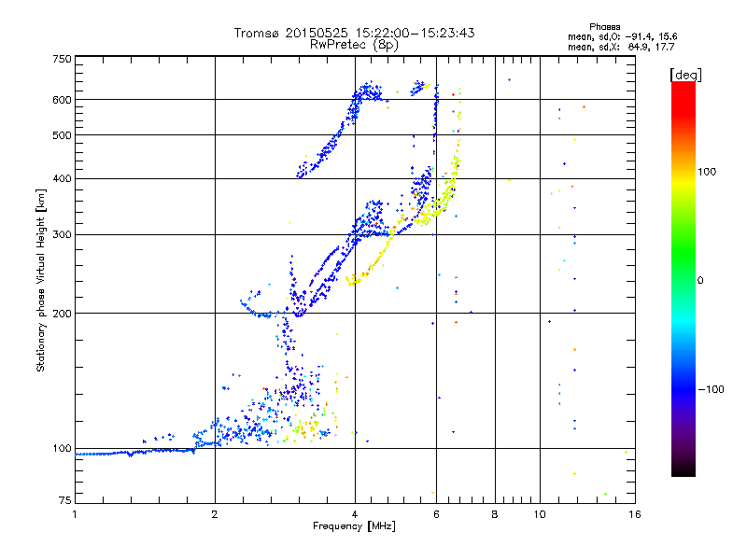Click the y-axis tick label '400'
Screen dimensions: 747x560
[x=63, y=178]
